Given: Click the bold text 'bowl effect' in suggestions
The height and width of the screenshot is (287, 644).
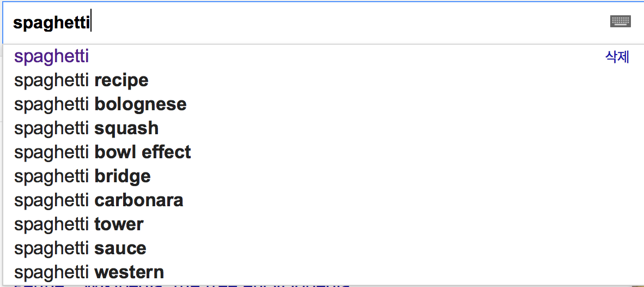Looking at the screenshot, I should [143, 152].
